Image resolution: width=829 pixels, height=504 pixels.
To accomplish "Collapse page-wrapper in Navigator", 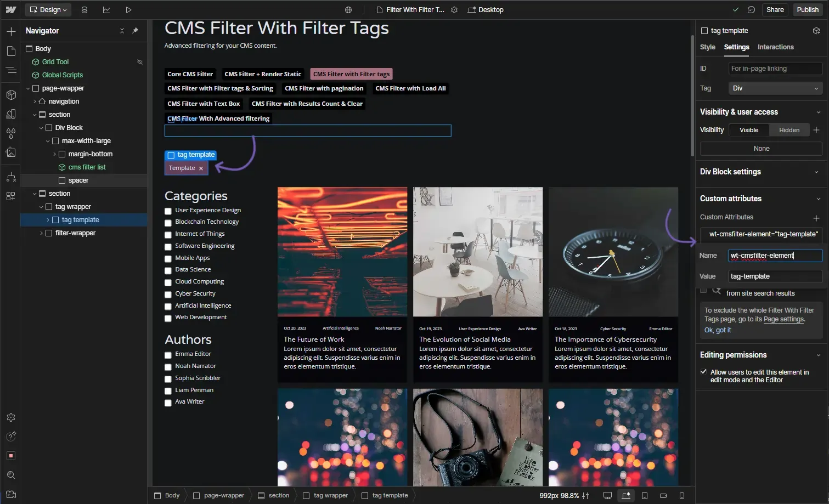I will [28, 88].
